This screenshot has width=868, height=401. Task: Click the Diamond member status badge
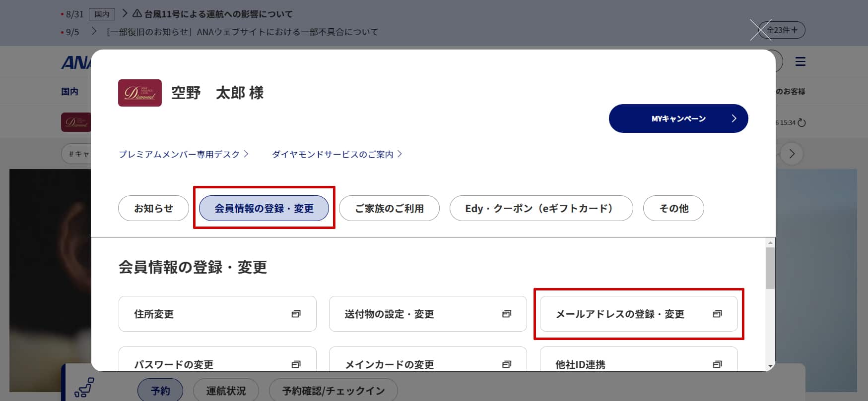coord(139,93)
